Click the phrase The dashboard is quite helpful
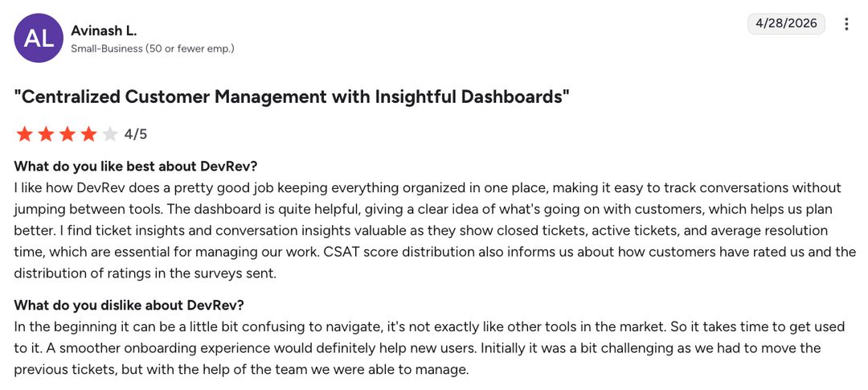Image resolution: width=868 pixels, height=390 pixels. tap(243, 209)
